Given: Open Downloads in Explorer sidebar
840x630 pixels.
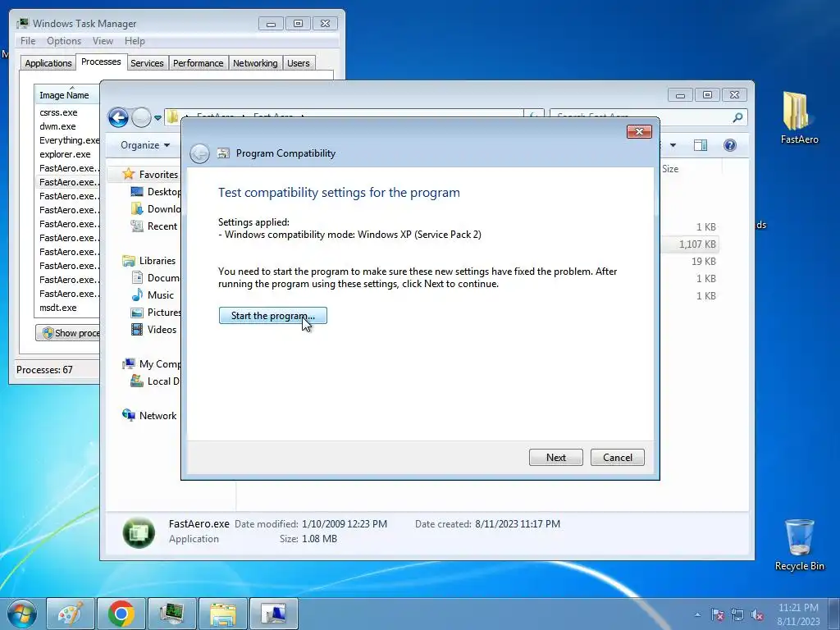Looking at the screenshot, I should pos(156,209).
